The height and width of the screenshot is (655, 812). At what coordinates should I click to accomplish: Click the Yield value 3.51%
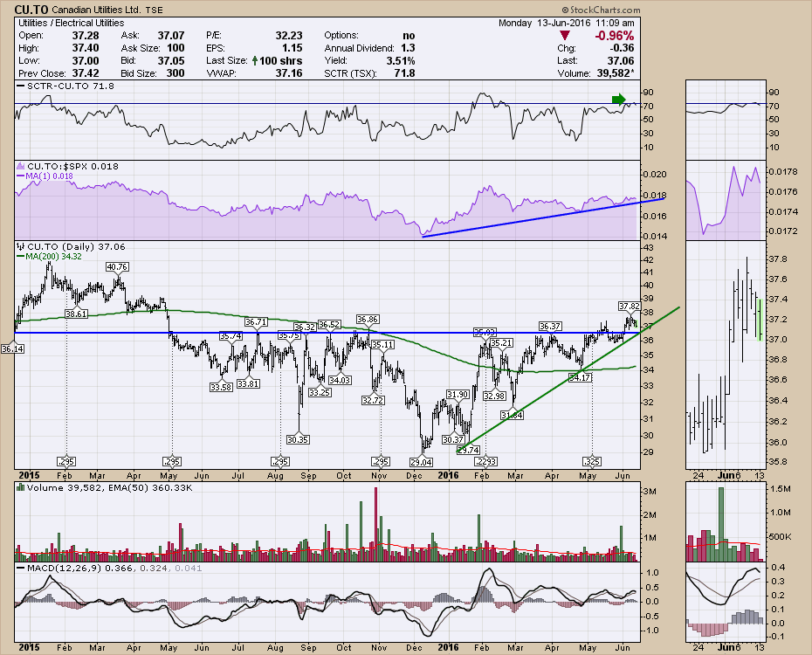tap(400, 60)
